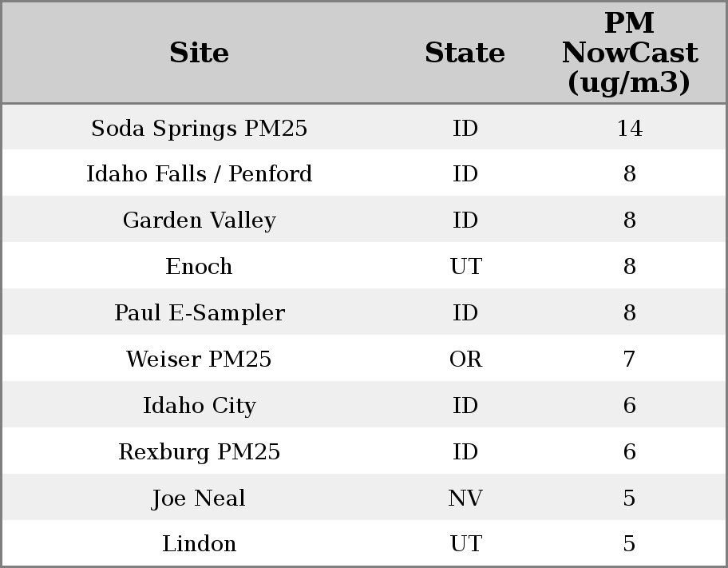Click the value 14 for Soda Springs
The height and width of the screenshot is (568, 728).
[629, 128]
